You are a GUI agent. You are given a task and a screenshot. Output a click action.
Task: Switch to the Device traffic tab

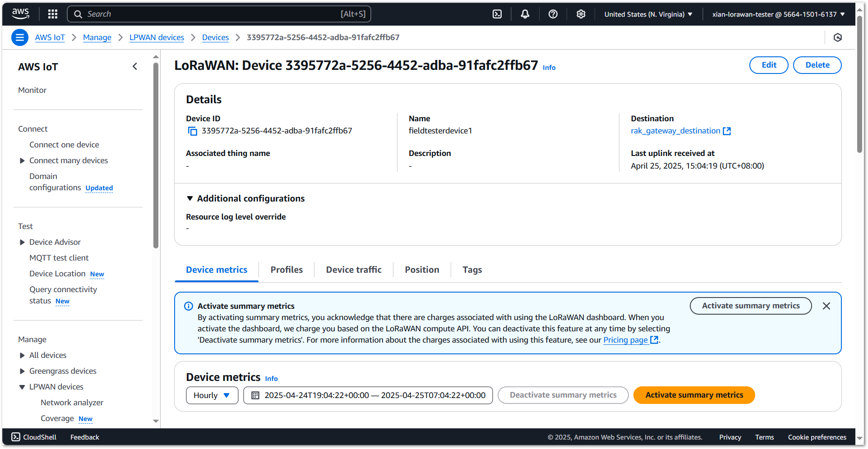click(x=353, y=270)
